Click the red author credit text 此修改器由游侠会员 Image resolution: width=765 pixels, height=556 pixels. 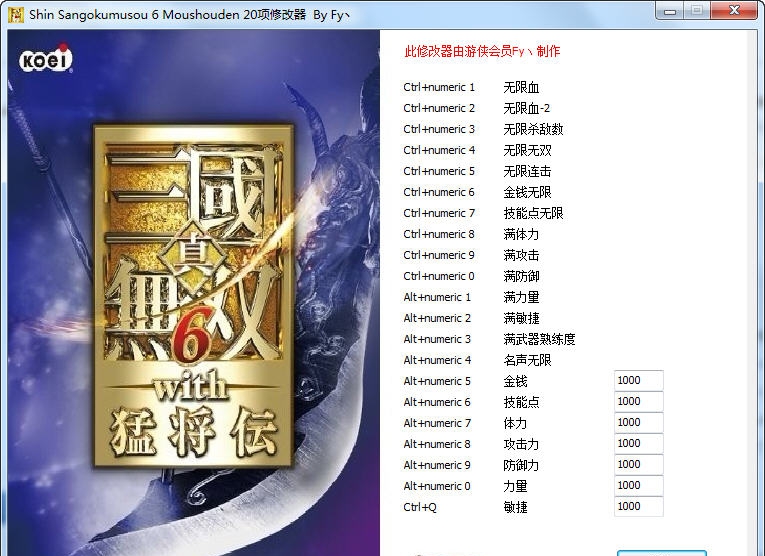click(x=458, y=51)
